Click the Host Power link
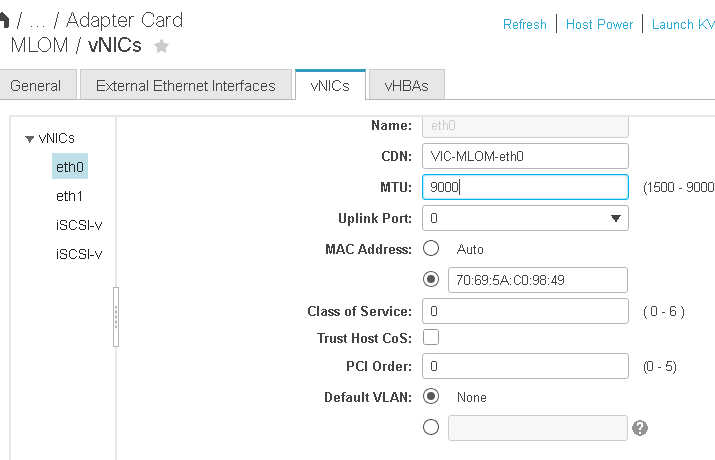 [x=599, y=24]
